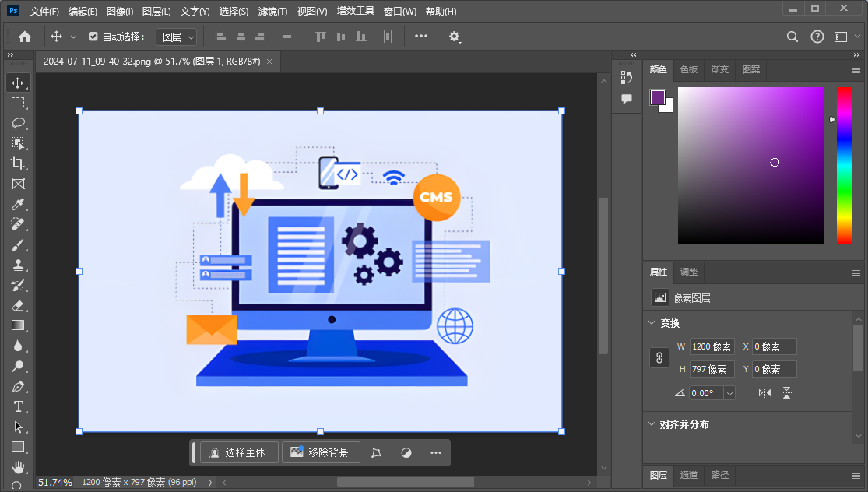Pick the Eyedropper tool
The image size is (868, 492).
pos(18,204)
